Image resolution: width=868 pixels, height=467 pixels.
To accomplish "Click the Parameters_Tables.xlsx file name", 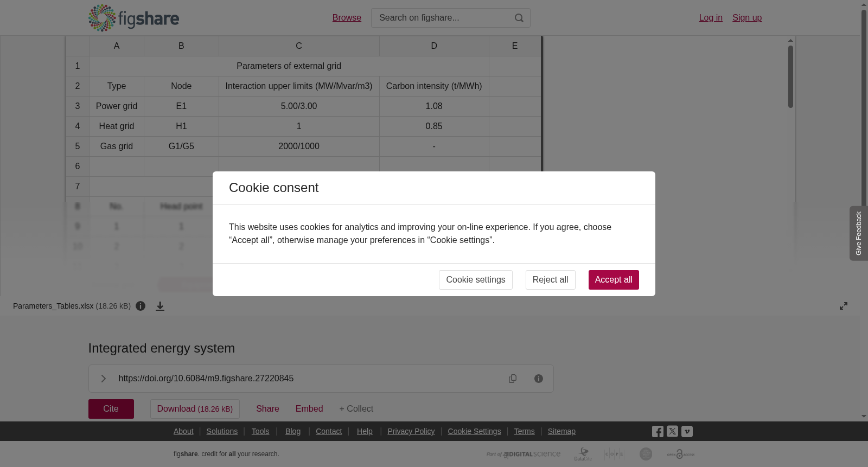I will (x=53, y=306).
